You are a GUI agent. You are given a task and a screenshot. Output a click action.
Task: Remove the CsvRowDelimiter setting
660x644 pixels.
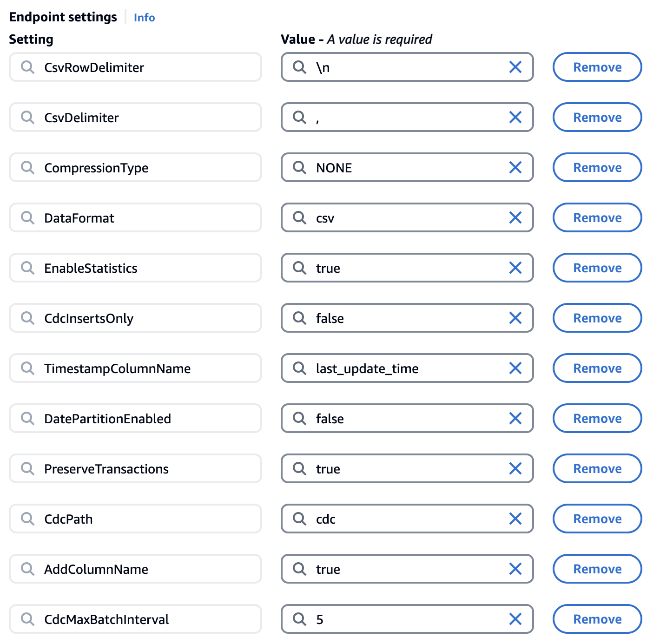(x=597, y=67)
